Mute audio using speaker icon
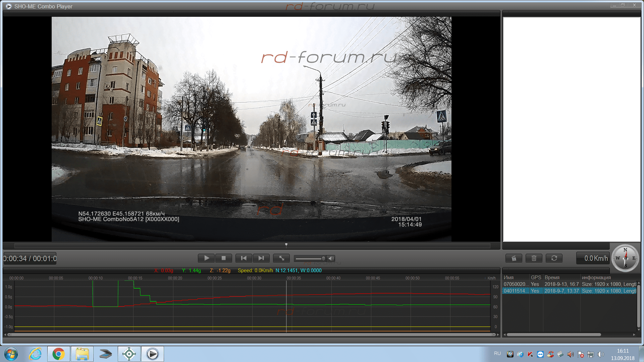Image resolution: width=644 pixels, height=362 pixels. tap(331, 258)
